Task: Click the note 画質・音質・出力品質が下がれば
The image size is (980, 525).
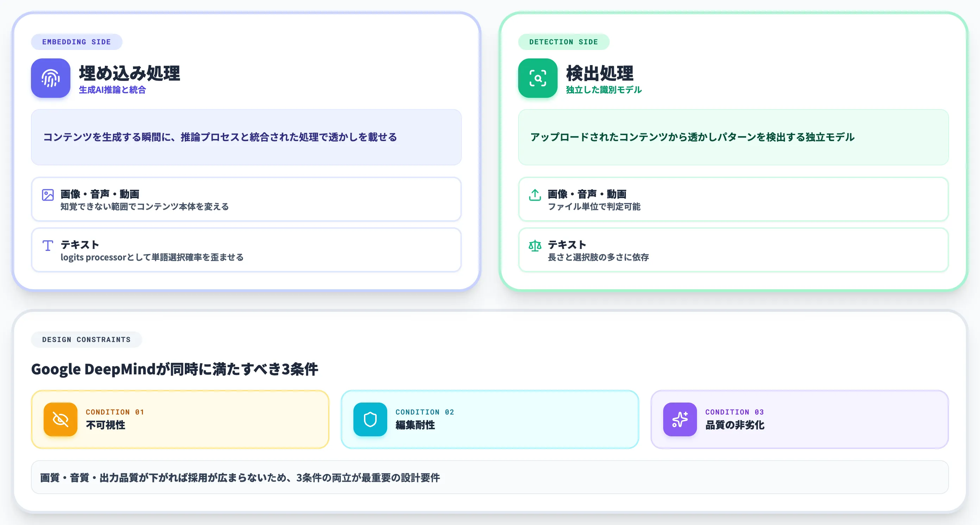Action: pyautogui.click(x=490, y=477)
